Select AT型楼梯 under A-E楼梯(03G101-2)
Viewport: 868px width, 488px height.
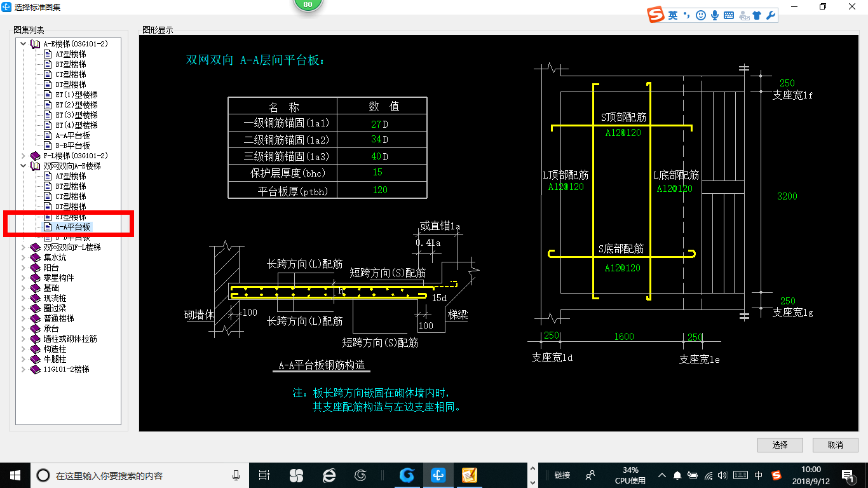[x=71, y=54]
